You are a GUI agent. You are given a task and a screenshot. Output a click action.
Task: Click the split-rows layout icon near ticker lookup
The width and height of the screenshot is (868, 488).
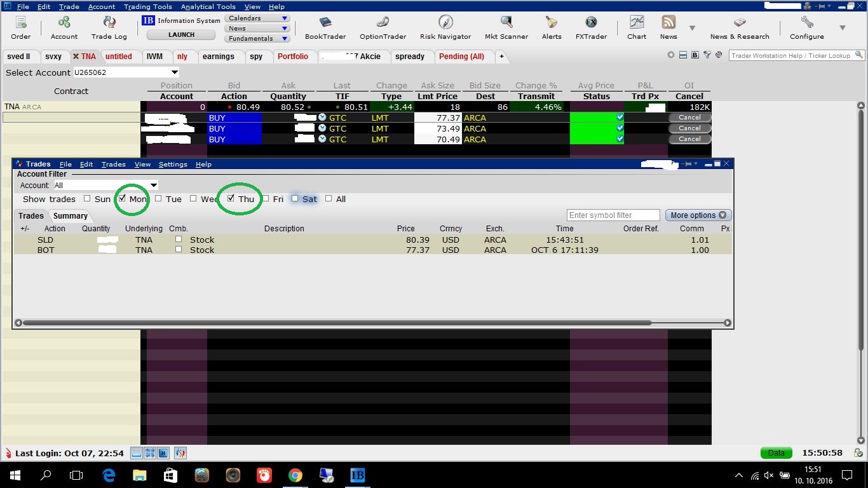pos(682,55)
